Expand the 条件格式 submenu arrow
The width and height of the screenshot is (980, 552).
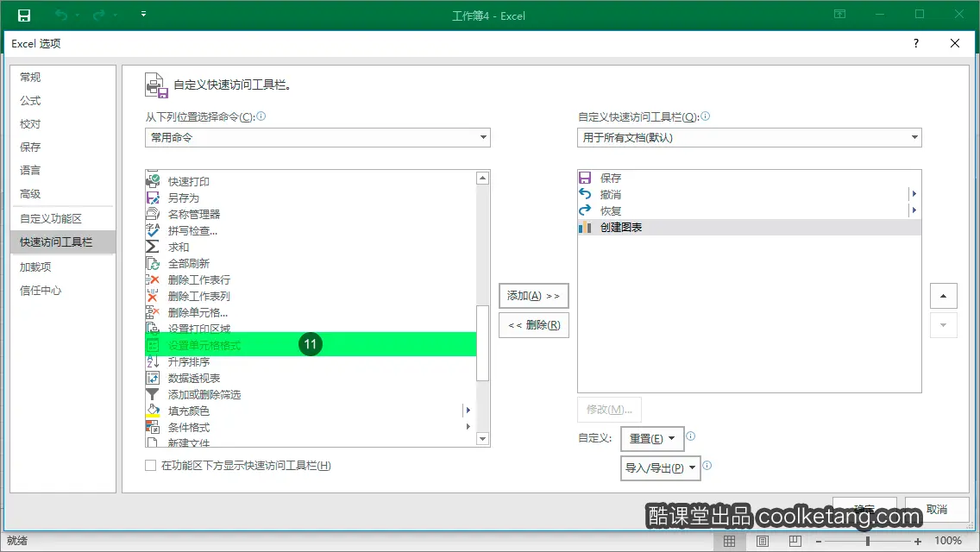point(468,426)
